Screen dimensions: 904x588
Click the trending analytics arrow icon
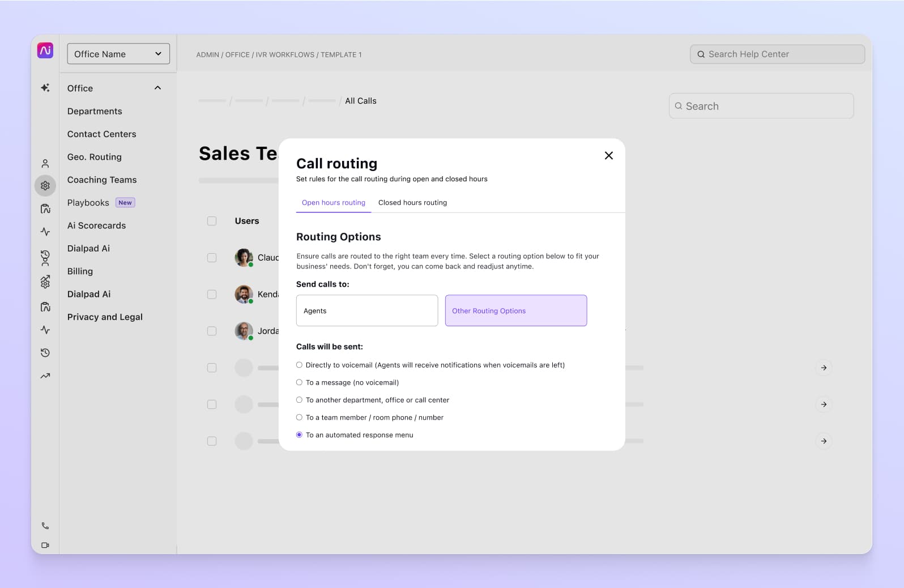[x=45, y=376]
